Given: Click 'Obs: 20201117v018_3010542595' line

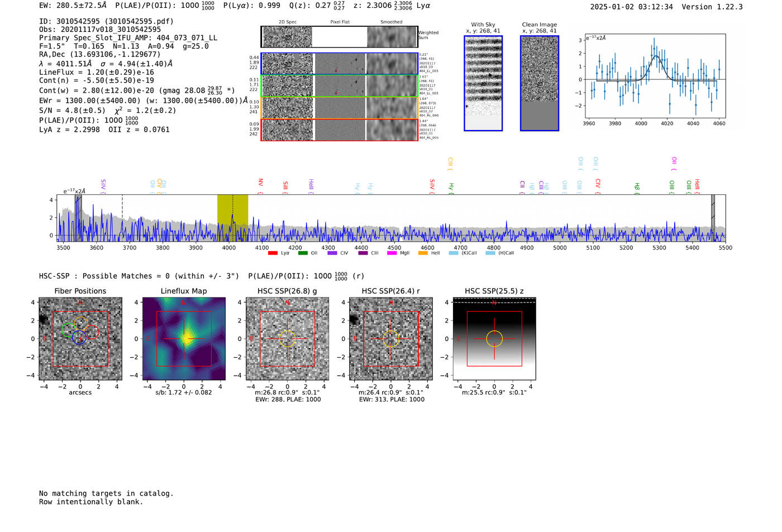Looking at the screenshot, I should [100, 30].
